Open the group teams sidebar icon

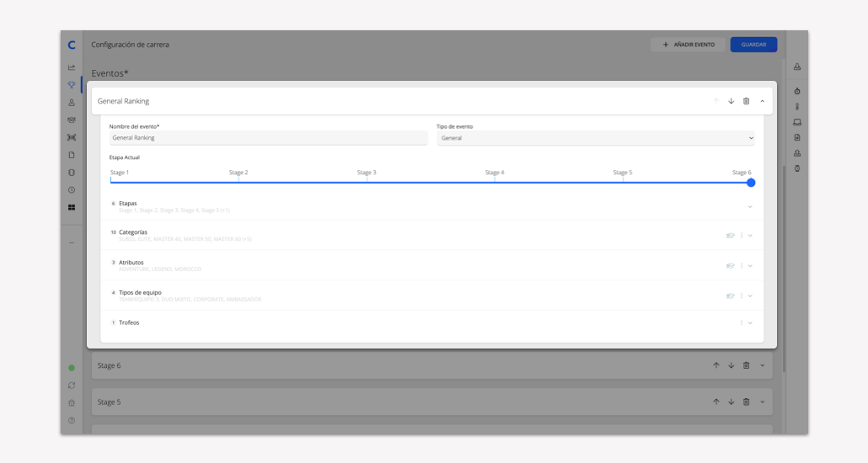[72, 120]
